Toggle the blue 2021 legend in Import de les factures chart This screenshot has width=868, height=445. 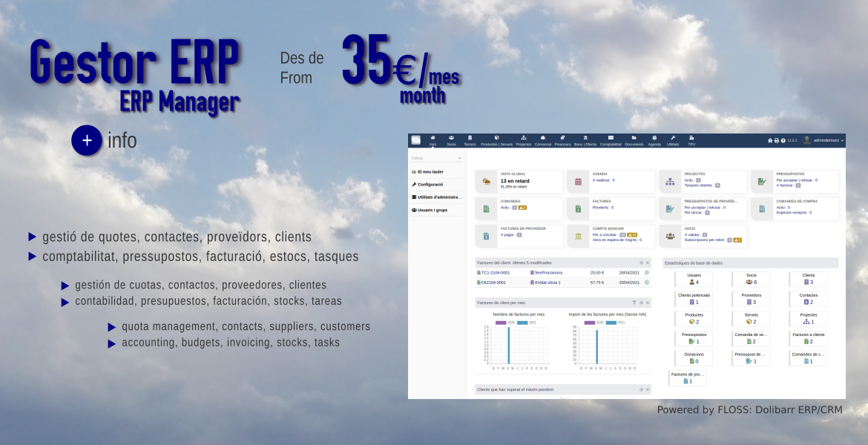pos(611,323)
